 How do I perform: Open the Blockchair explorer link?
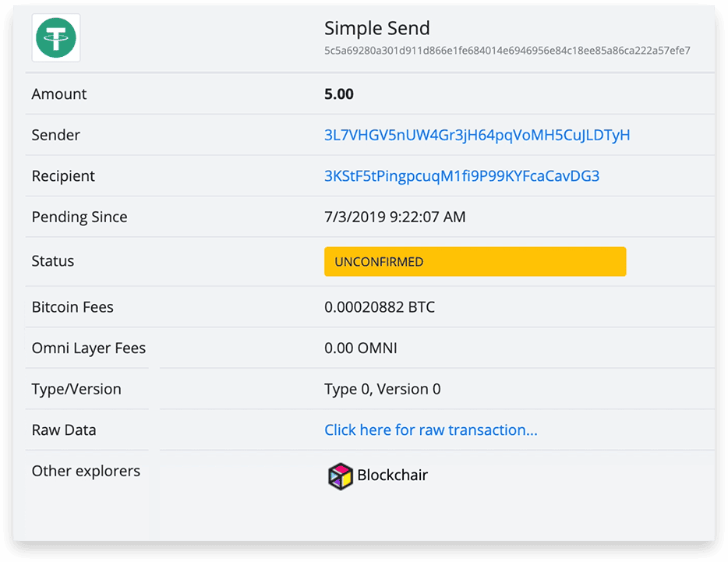378,475
